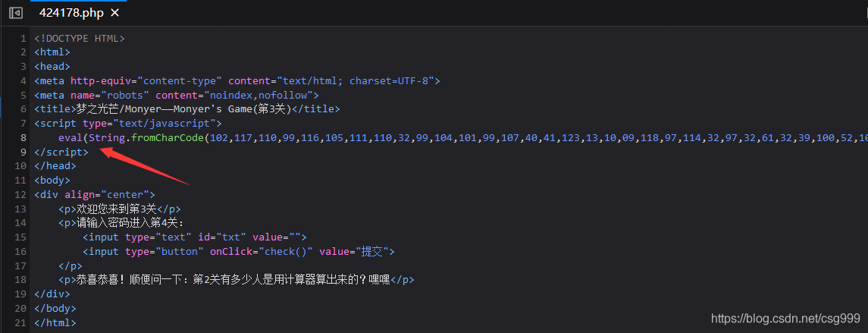Click the text 欢迎您来到第3关
Image resolution: width=868 pixels, height=333 pixels.
click(x=116, y=209)
